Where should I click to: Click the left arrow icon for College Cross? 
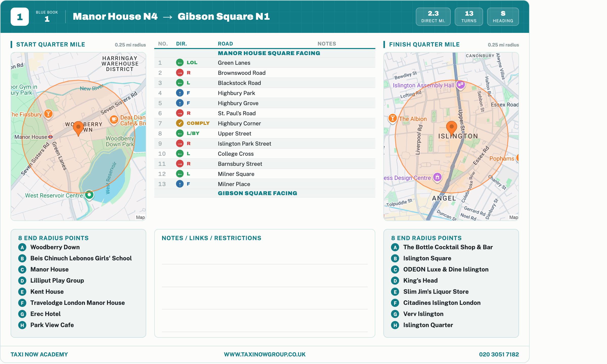(x=180, y=154)
